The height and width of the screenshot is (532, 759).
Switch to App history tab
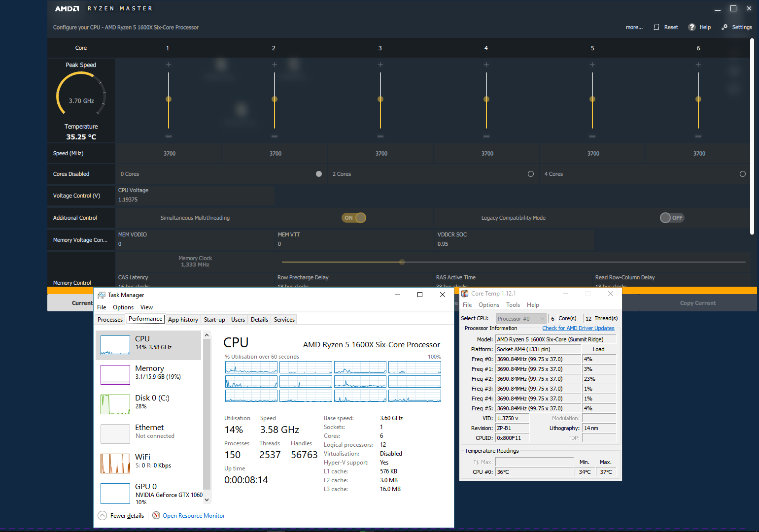pyautogui.click(x=183, y=320)
